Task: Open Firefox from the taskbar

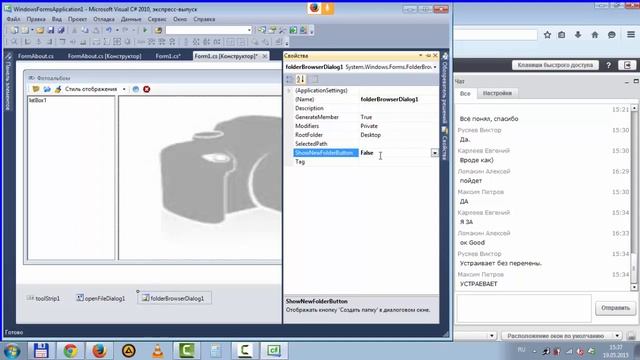Action: pyautogui.click(x=99, y=351)
